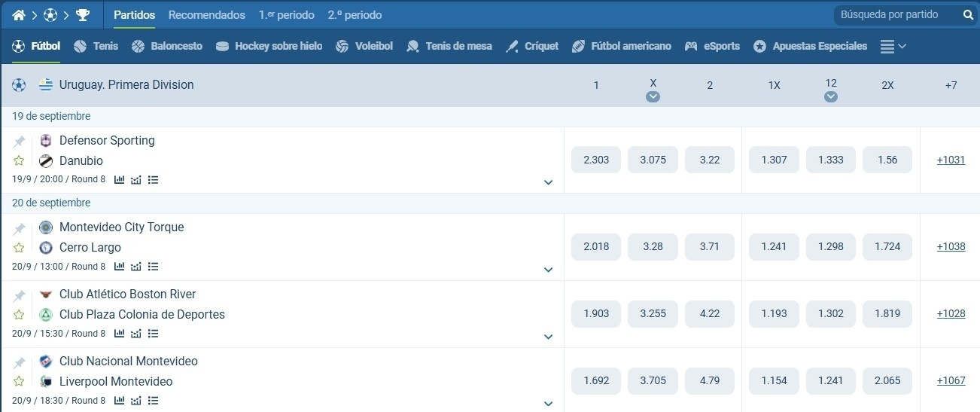Click the Danubio team crest icon
This screenshot has width=980, height=412.
(x=46, y=160)
